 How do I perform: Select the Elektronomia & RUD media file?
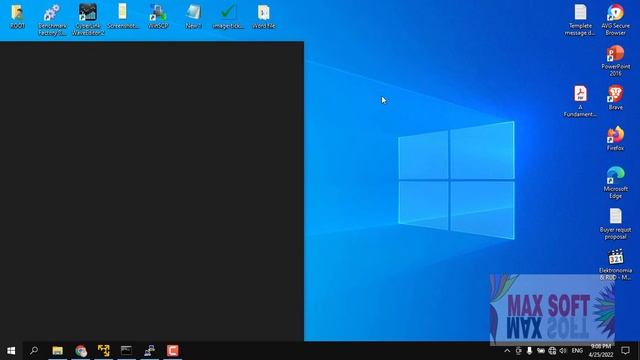[616, 264]
